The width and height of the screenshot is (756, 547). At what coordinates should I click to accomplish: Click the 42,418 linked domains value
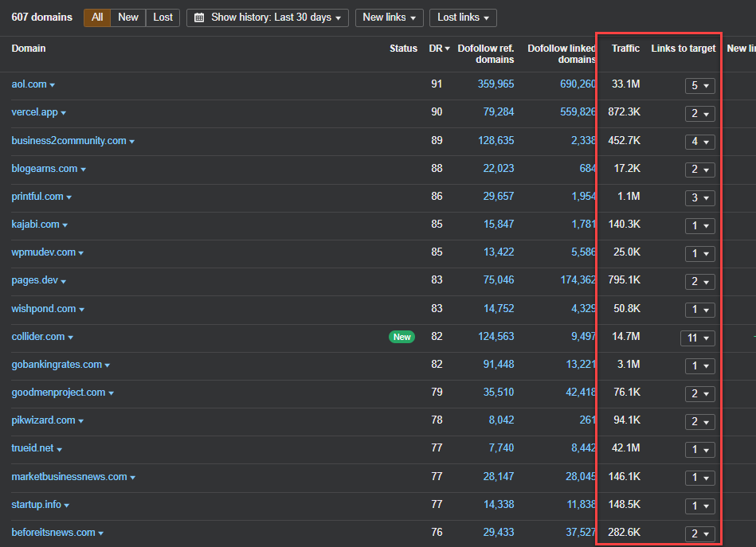coord(581,393)
